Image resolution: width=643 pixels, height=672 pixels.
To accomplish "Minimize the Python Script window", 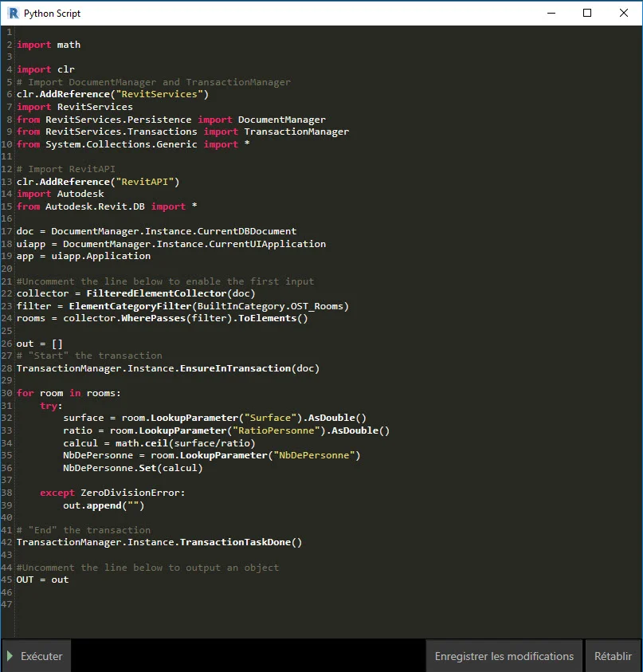I will click(551, 14).
